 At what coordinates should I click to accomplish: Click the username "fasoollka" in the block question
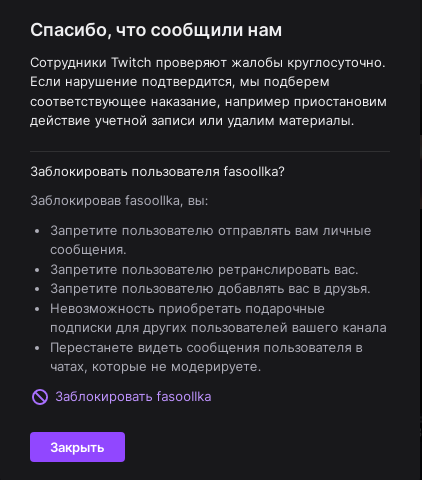point(252,172)
